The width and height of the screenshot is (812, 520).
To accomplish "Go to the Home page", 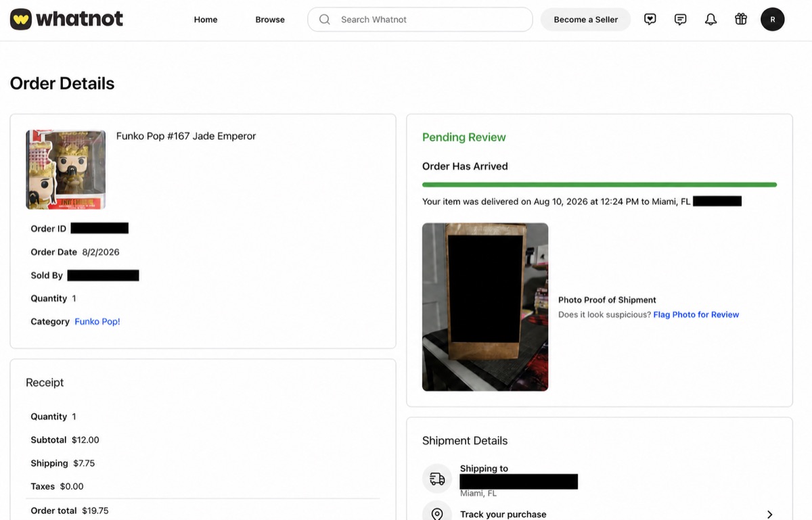I will 206,20.
